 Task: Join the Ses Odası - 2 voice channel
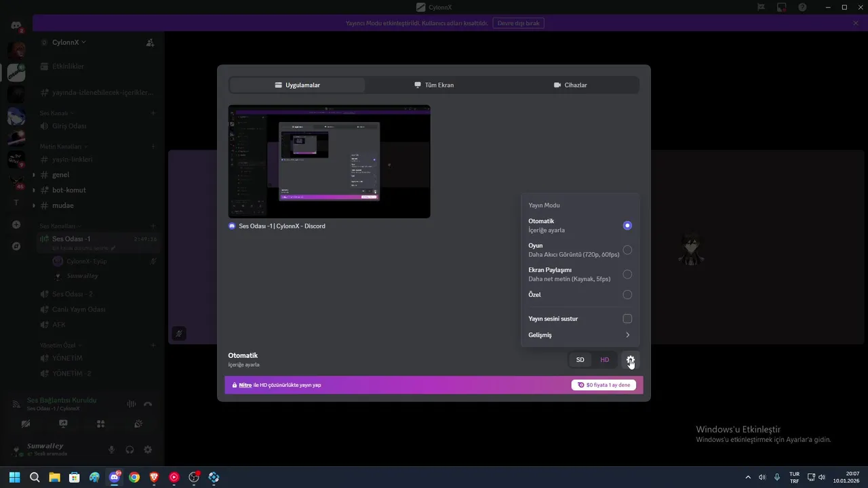click(x=98, y=294)
